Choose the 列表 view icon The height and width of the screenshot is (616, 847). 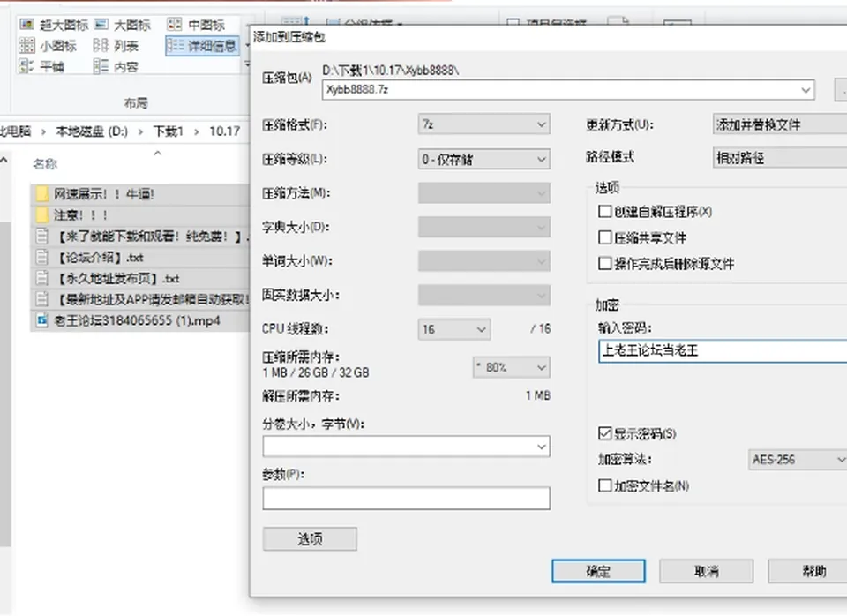pos(101,45)
